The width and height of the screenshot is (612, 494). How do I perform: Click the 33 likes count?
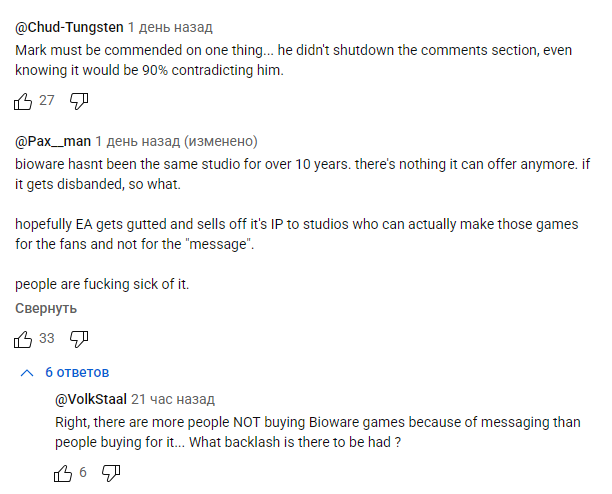point(47,339)
